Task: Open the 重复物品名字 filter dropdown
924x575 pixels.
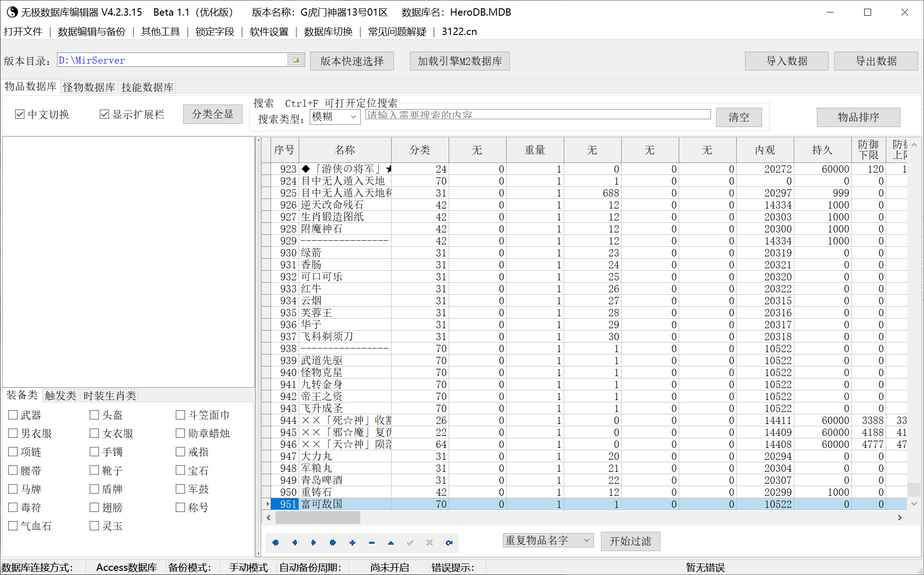Action: (548, 540)
